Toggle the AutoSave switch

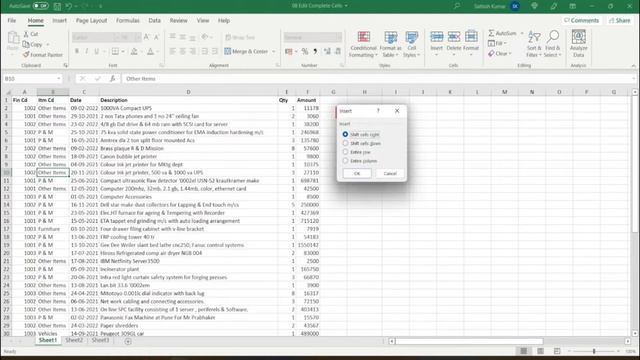point(40,6)
